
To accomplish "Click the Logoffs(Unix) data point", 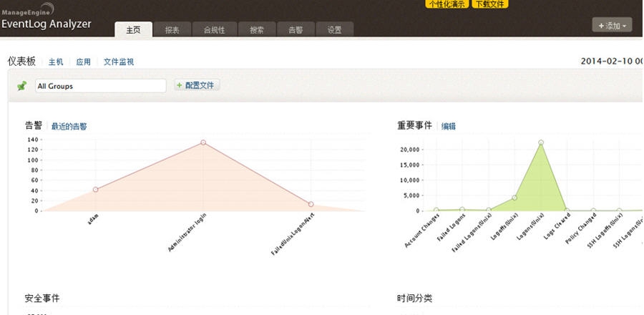I will [x=514, y=198].
